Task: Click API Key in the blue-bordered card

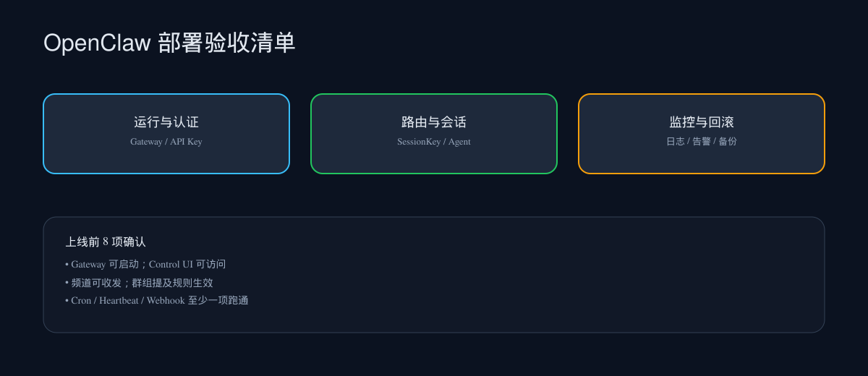Action: (186, 142)
